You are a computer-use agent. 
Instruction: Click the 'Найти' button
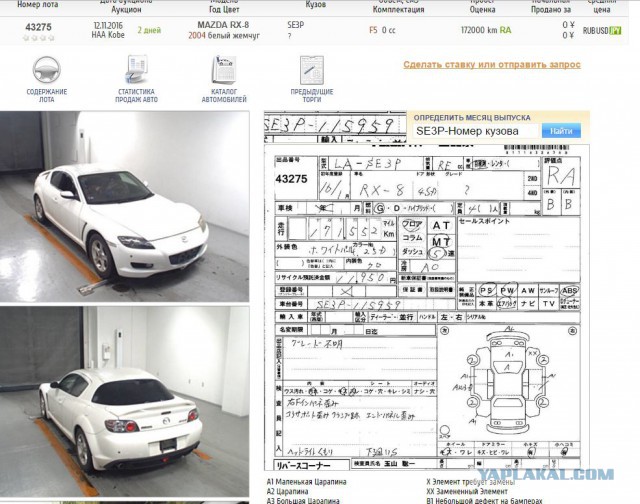[561, 131]
